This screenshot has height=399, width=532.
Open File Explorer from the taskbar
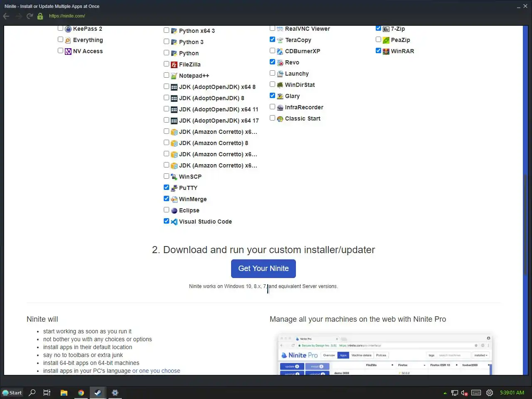click(64, 393)
